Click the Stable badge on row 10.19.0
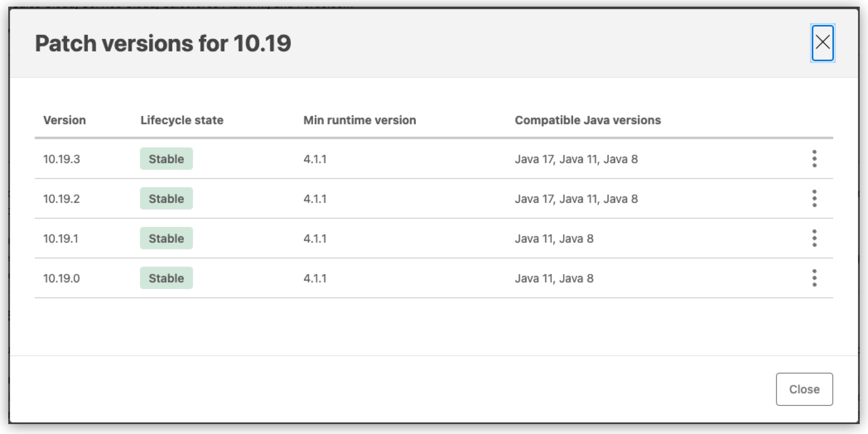Screen dimensions: 868x434 point(166,278)
